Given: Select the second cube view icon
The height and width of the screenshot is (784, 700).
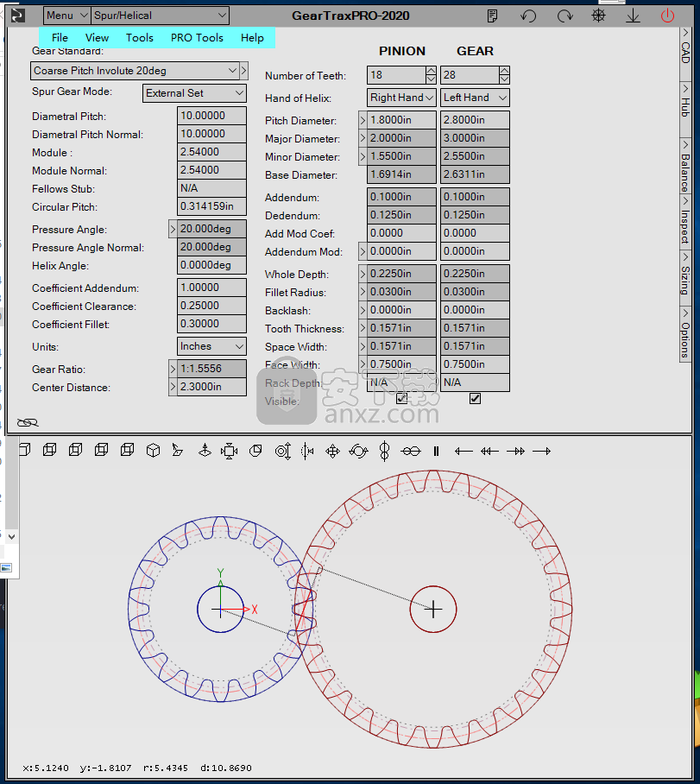Looking at the screenshot, I should [49, 450].
